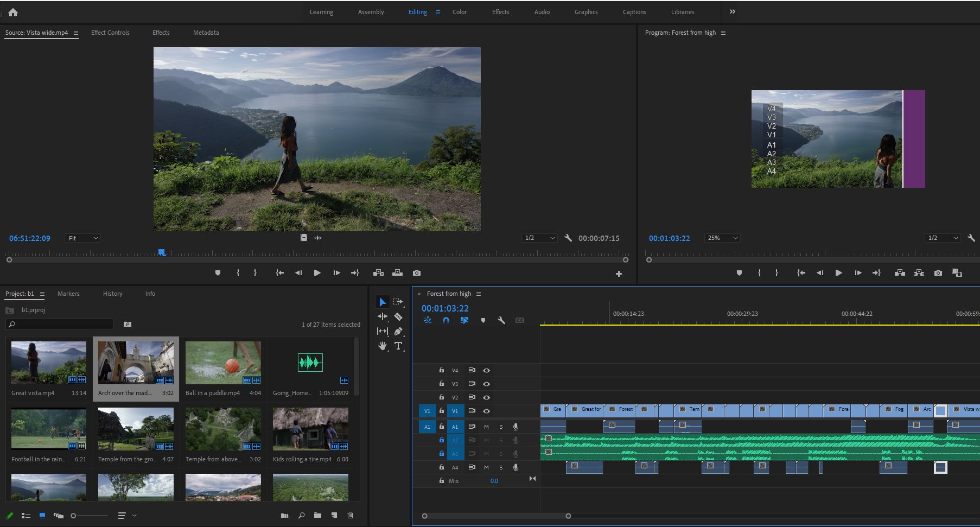Viewport: 980px width, 527px height.
Task: Open the Effect Controls tab
Action: coord(110,33)
